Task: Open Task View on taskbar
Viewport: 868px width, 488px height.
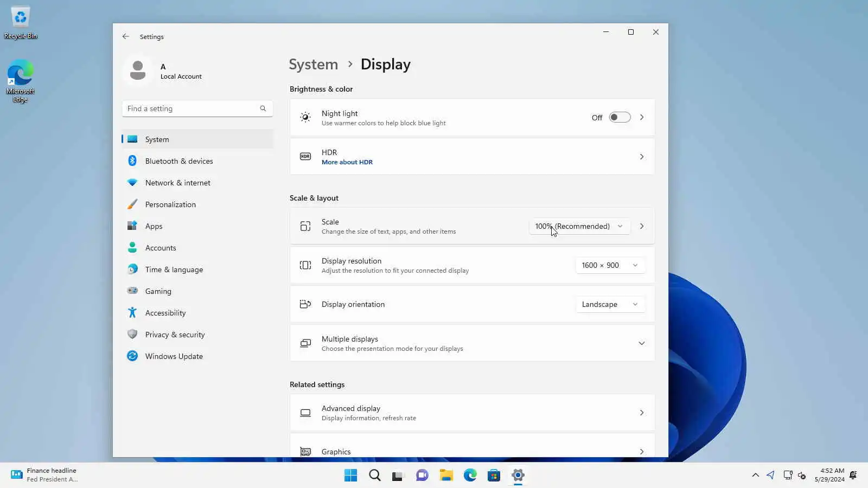Action: coord(399,476)
